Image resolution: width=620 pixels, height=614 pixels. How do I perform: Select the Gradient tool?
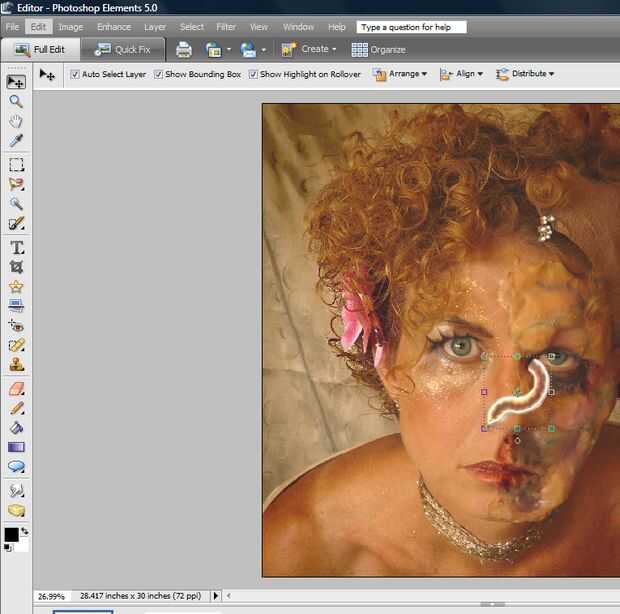click(16, 447)
